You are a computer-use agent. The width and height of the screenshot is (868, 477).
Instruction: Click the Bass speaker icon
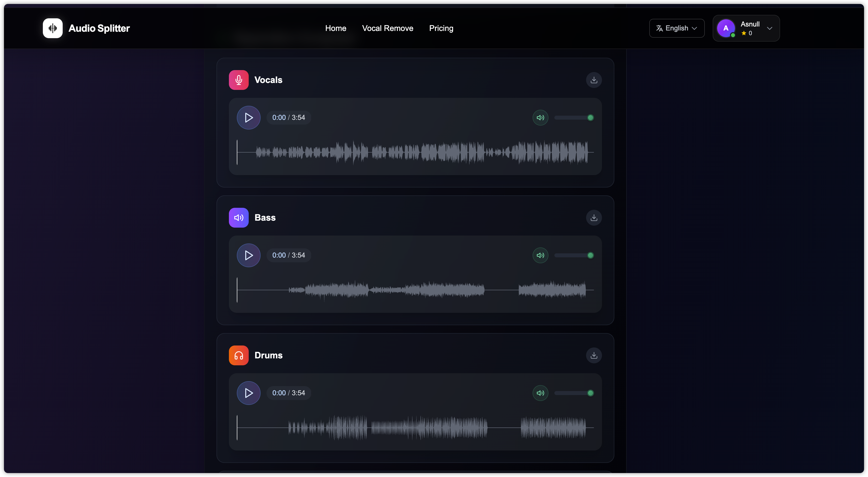239,218
